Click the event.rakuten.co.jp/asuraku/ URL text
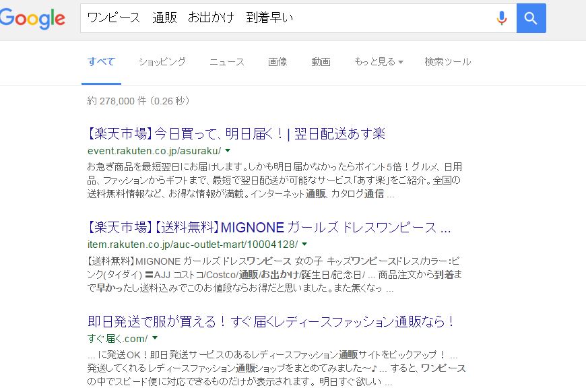586x392 pixels. (x=154, y=151)
